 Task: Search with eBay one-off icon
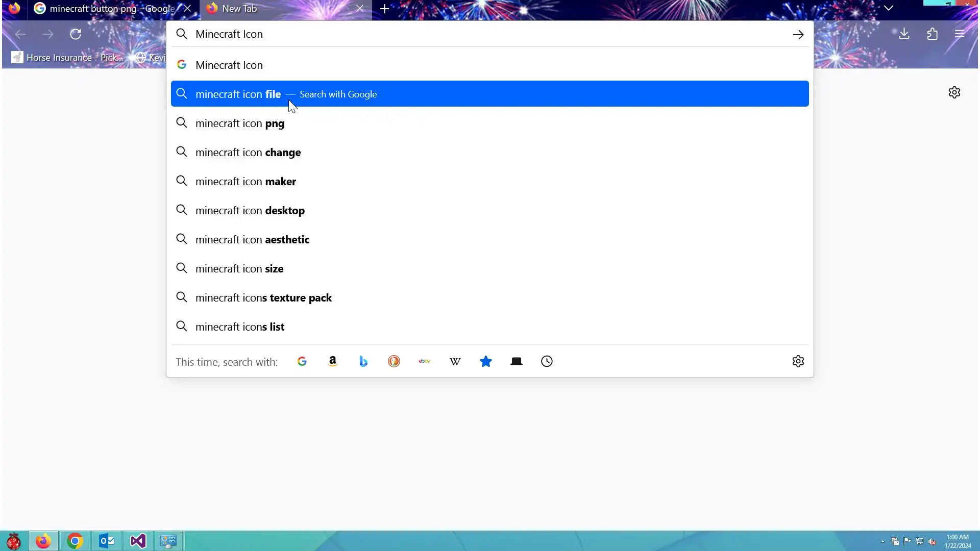pos(424,361)
